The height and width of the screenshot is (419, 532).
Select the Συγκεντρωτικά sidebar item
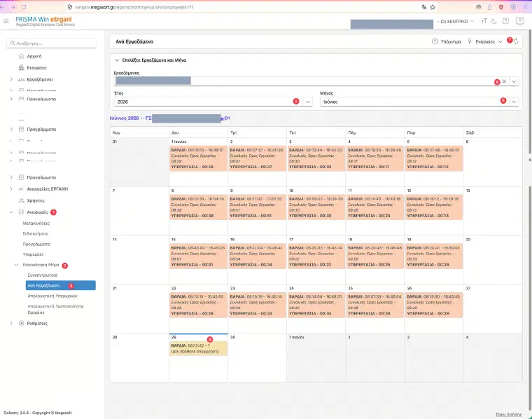tap(43, 275)
